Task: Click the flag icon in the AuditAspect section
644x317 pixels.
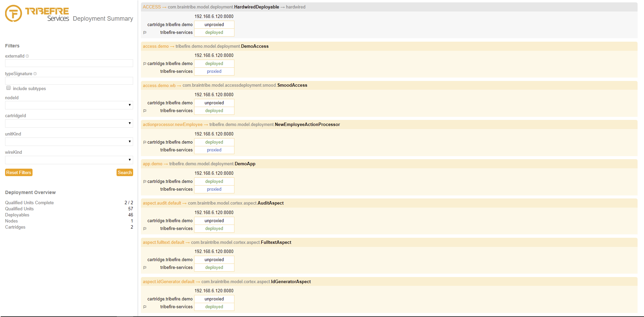Action: [145, 229]
